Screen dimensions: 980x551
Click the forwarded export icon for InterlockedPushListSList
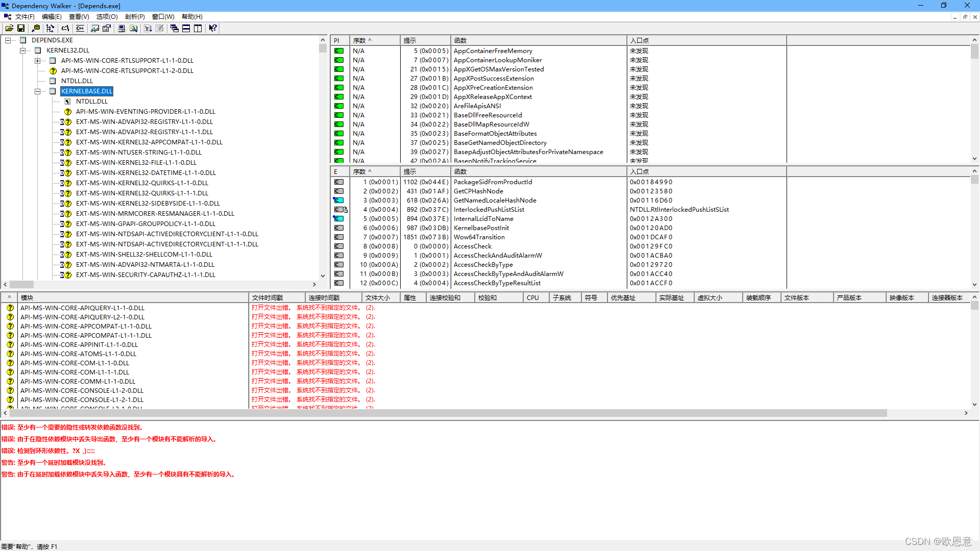click(340, 210)
